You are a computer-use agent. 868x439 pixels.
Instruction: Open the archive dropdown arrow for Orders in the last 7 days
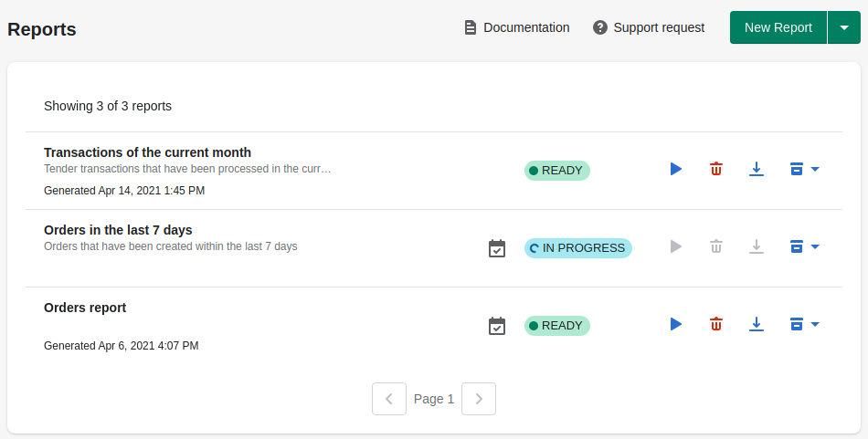click(815, 246)
